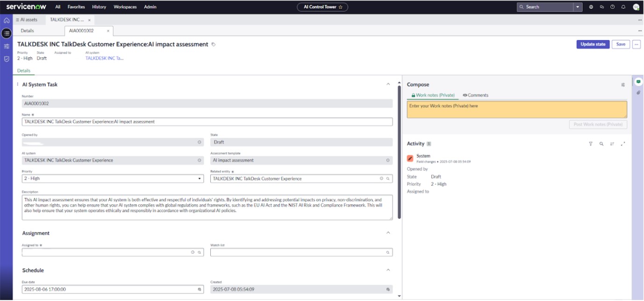The width and height of the screenshot is (644, 301).
Task: Switch to the Details sub-tab next to AIA0001002
Action: [x=27, y=31]
